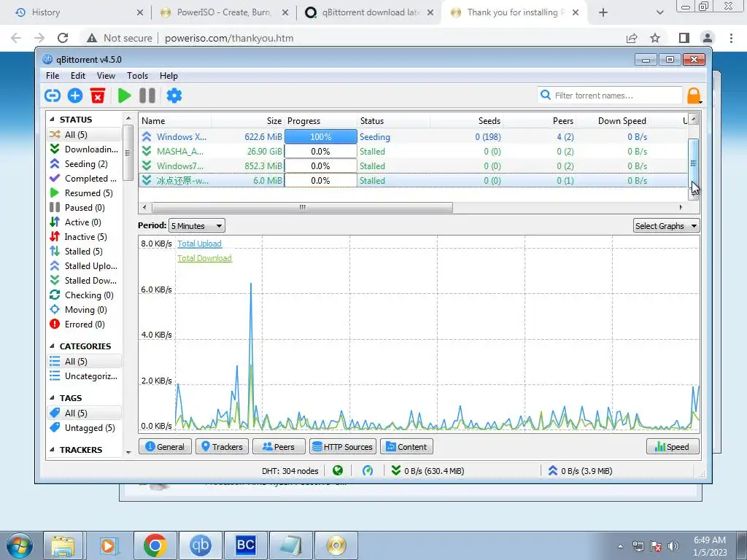This screenshot has width=747, height=560.
Task: Click the Pause torrents toolbar icon
Action: tap(147, 96)
